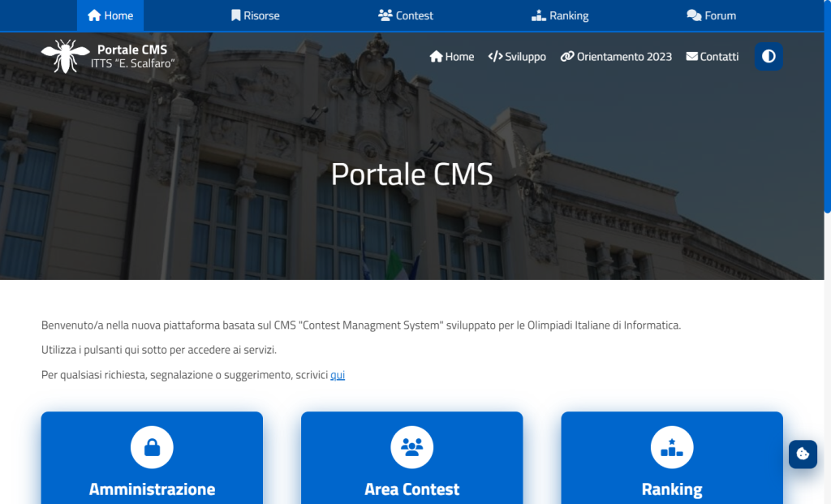Viewport: 831px width, 504px height.
Task: Open the Amministrazione card
Action: [152, 458]
